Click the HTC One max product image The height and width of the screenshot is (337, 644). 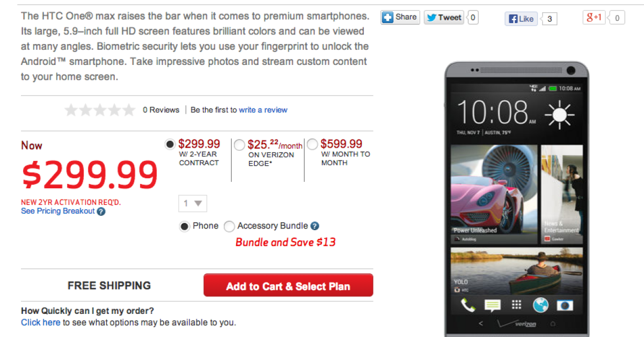516,199
